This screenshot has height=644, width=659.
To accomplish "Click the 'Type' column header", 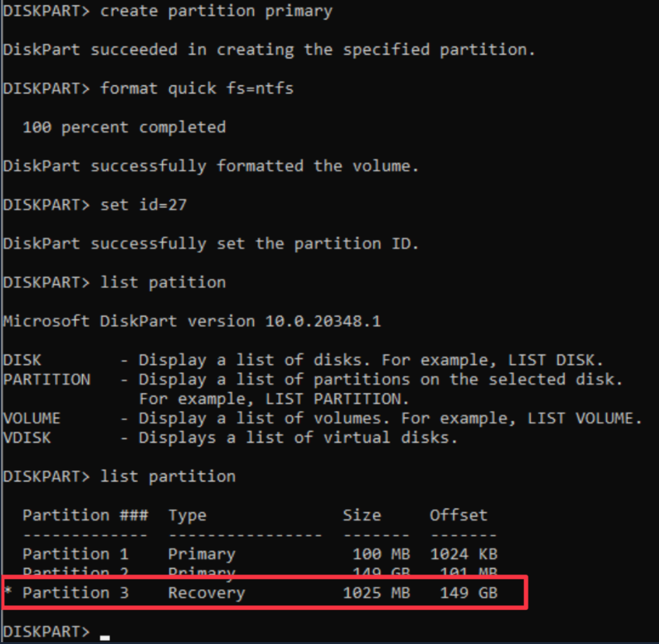I will tap(187, 515).
